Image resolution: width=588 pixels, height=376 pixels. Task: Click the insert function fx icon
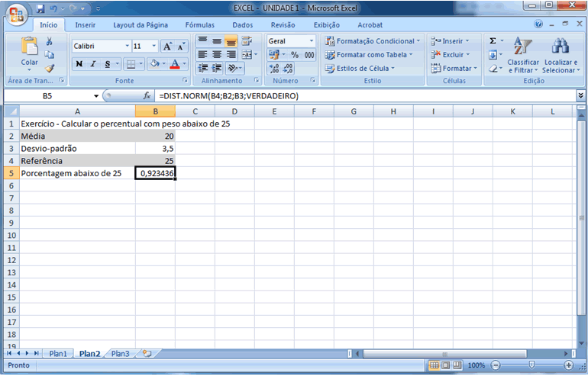pos(147,96)
